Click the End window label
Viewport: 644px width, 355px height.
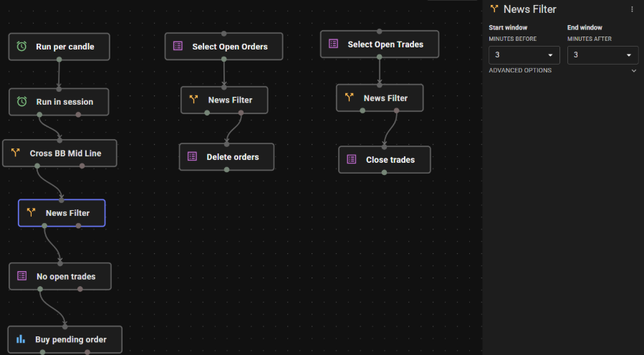coord(585,27)
